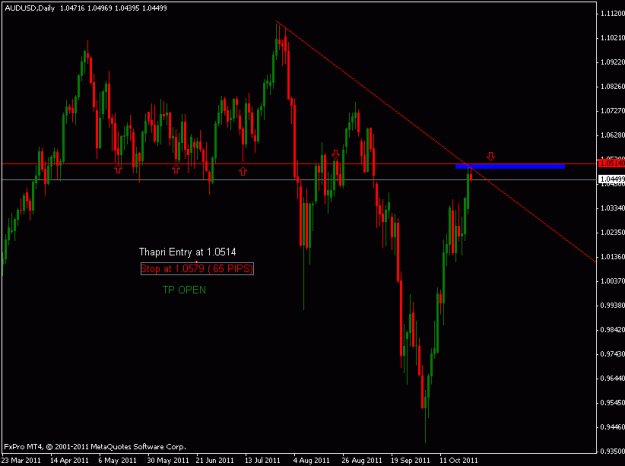
Task: Click the '13 Jul 2011' date label
Action: (263, 460)
